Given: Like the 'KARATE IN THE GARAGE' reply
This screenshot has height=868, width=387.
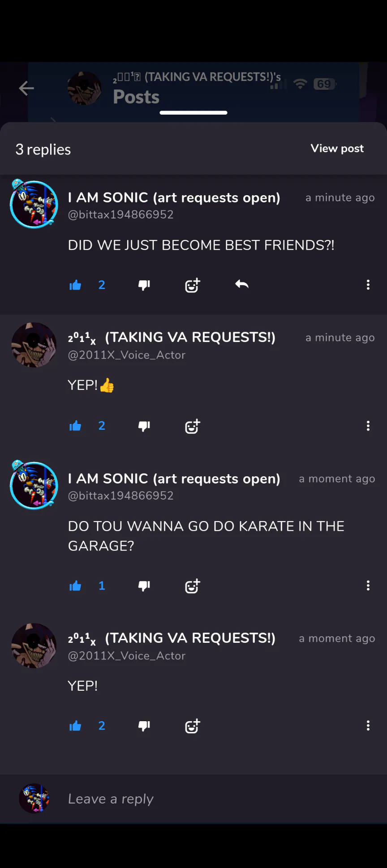Looking at the screenshot, I should pyautogui.click(x=75, y=586).
